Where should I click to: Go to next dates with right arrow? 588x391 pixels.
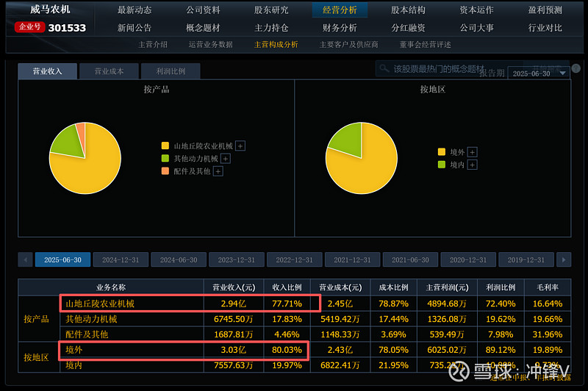(x=564, y=259)
